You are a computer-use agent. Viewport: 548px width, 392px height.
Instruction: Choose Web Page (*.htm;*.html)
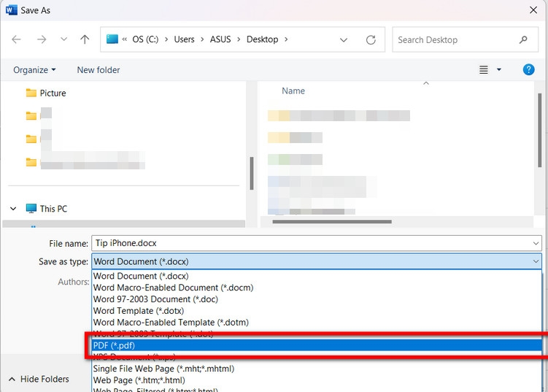point(317,380)
